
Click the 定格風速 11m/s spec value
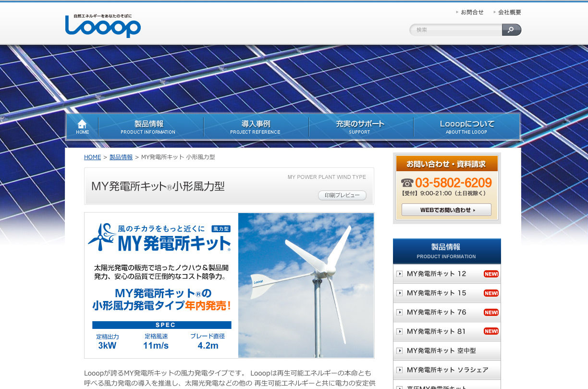[156, 341]
